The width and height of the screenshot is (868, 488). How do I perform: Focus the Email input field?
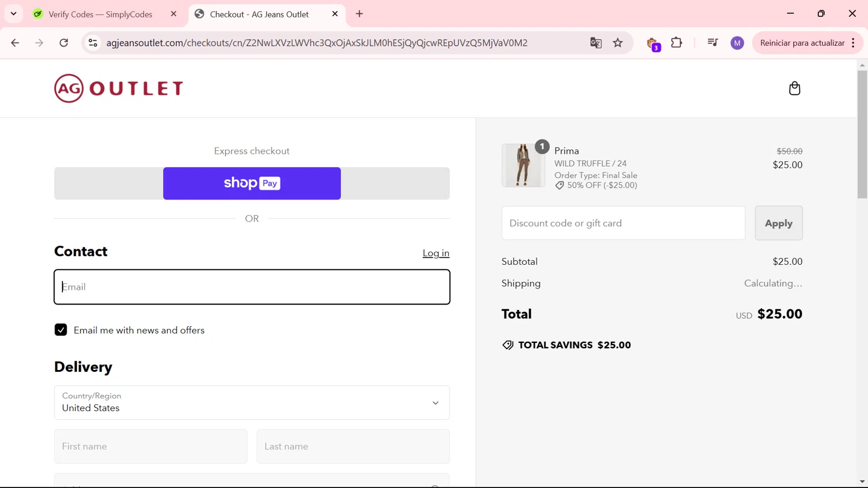tap(252, 287)
